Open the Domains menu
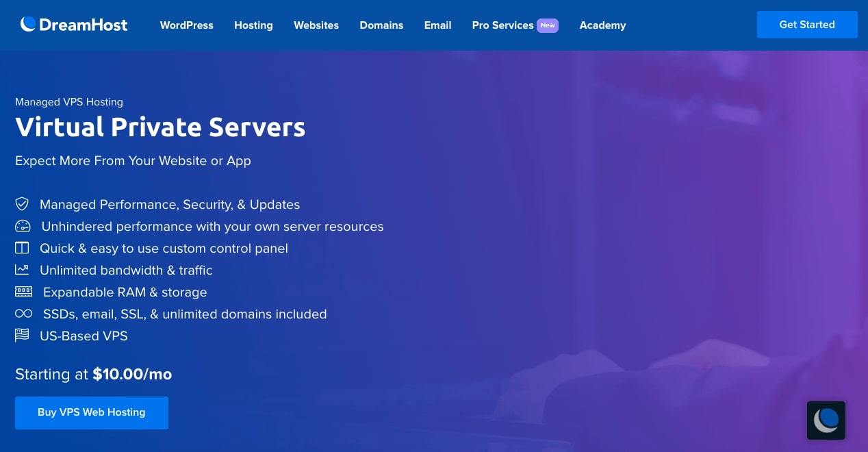This screenshot has height=452, width=868. [381, 25]
